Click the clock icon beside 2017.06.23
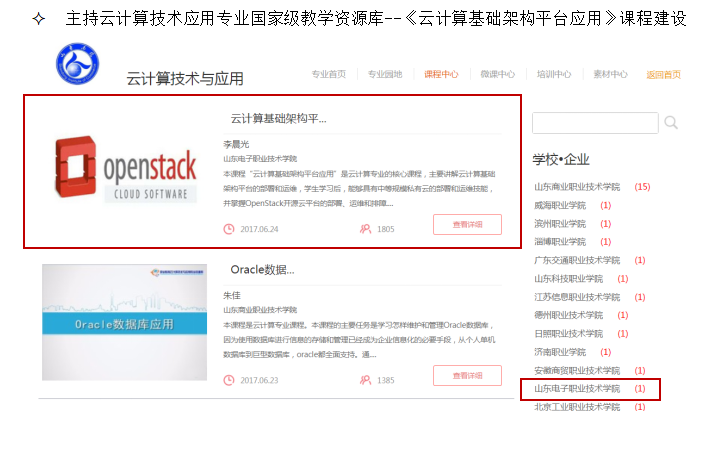Image resolution: width=713 pixels, height=450 pixels. pos(229,380)
